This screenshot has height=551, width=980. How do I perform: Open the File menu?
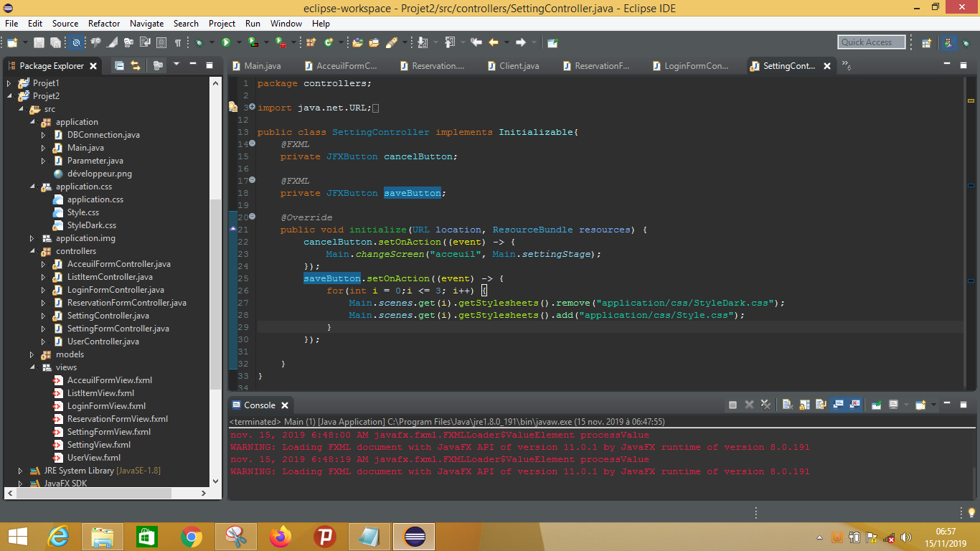point(11,24)
